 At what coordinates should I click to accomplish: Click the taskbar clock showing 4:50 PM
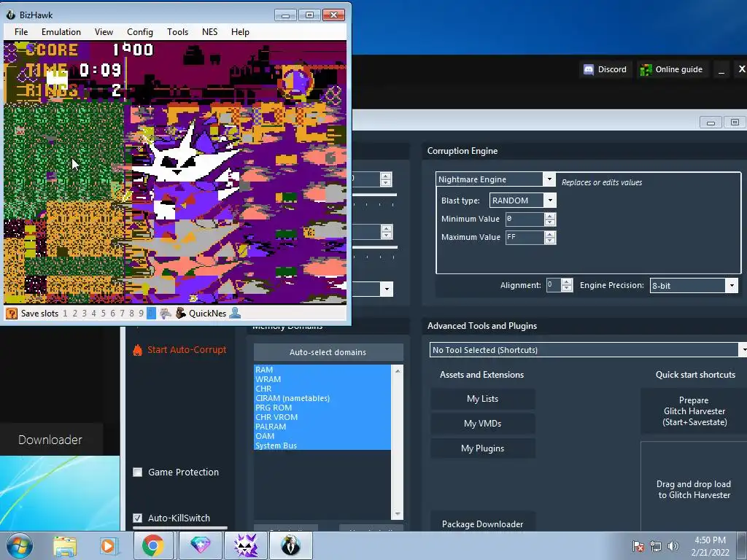710,546
